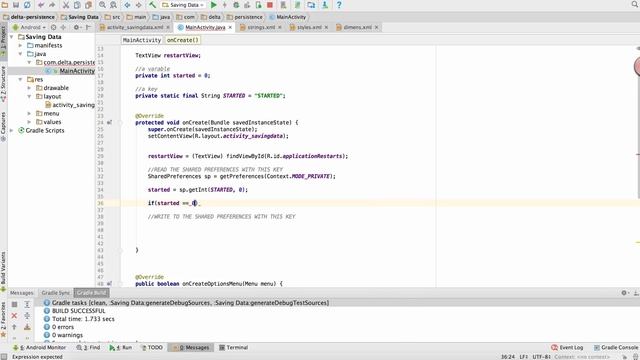Click the Synchronize toolbar icon
The height and width of the screenshot is (360, 640).
coord(27,5)
